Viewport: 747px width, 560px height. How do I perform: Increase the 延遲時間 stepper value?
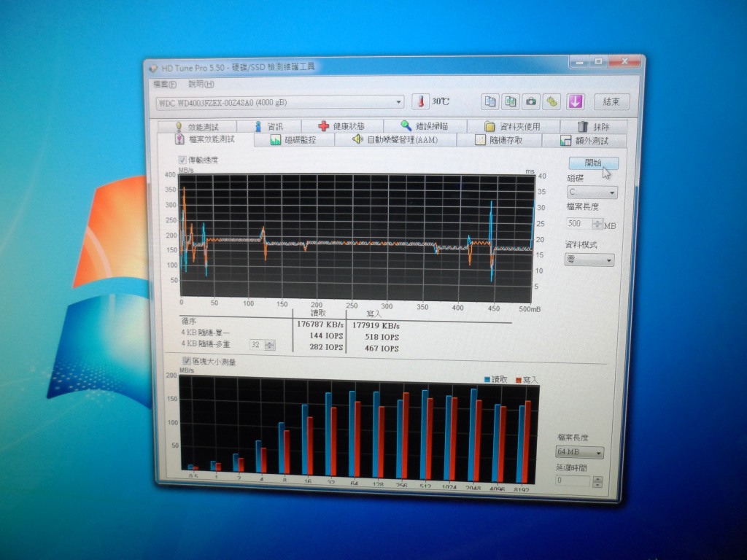click(x=597, y=478)
